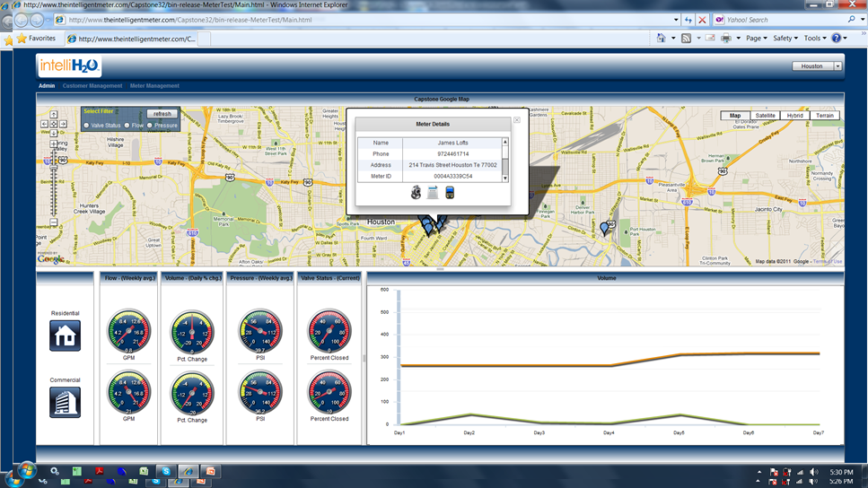Select the Valve Status filter radio button
Image resolution: width=868 pixels, height=488 pixels.
[x=86, y=126]
